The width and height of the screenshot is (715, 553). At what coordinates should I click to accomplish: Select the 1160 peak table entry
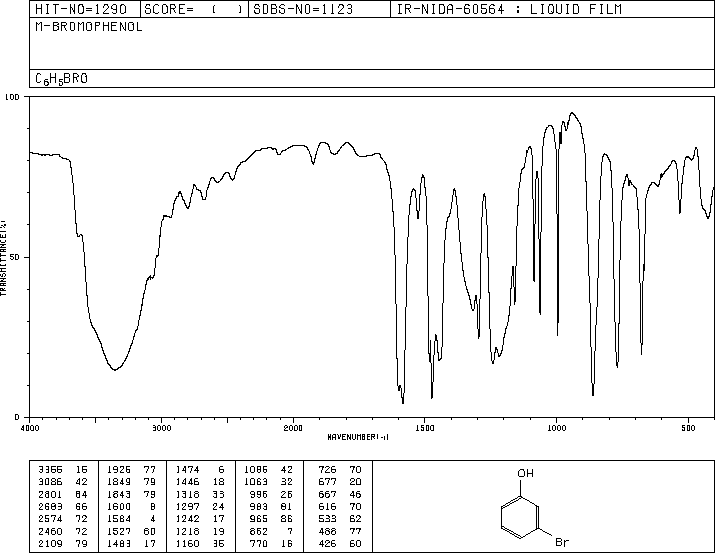[x=200, y=543]
